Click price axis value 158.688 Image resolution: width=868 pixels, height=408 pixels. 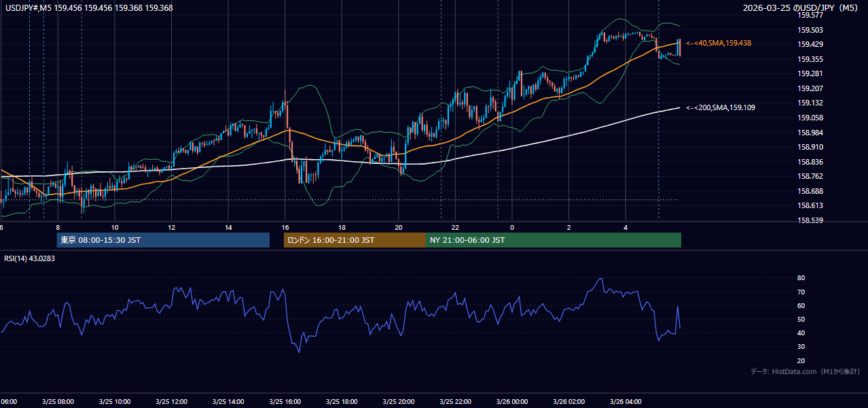tap(810, 191)
